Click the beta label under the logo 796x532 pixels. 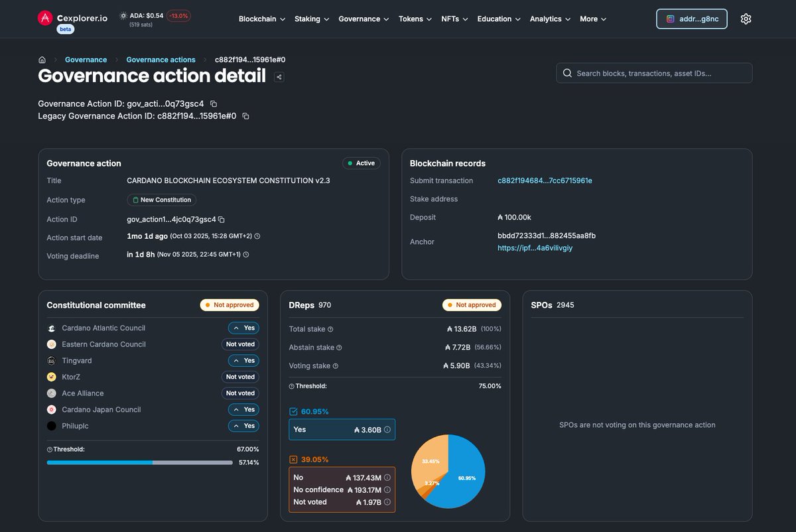[65, 29]
